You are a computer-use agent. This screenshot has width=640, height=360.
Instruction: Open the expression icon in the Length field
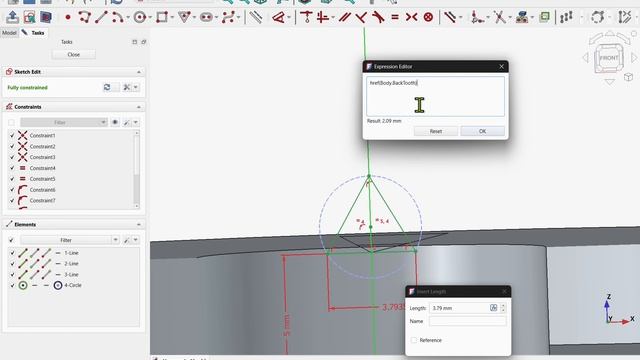tap(493, 308)
